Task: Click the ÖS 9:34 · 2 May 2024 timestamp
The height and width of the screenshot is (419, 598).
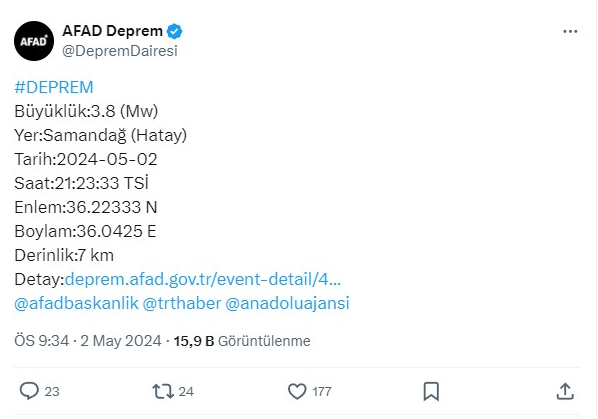Action: pyautogui.click(x=88, y=341)
